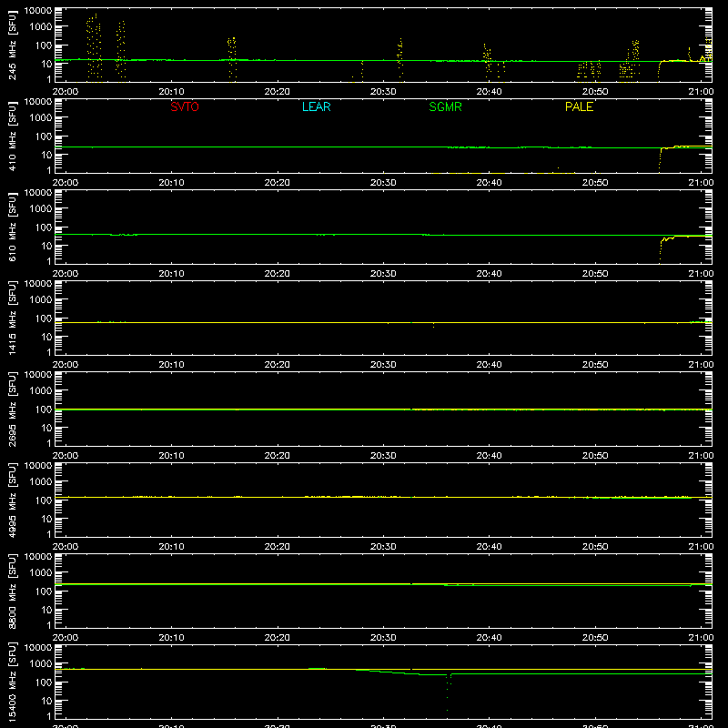Click 20:10 tick label under 1415 MHz panel

tap(171, 365)
